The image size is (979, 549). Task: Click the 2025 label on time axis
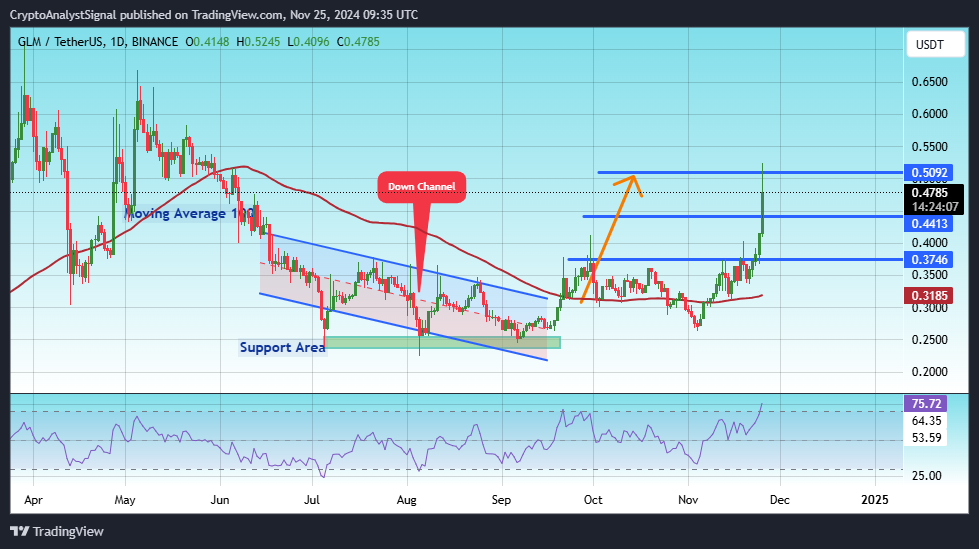(875, 500)
